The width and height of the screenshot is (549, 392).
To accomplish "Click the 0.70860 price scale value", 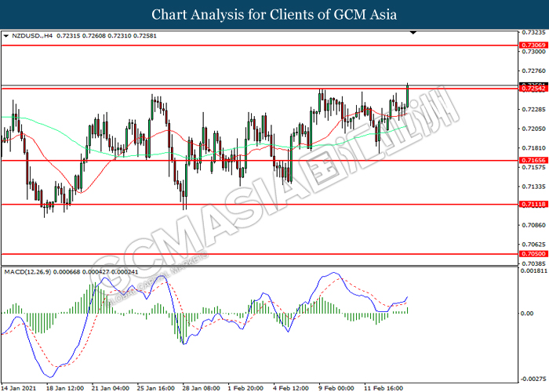I will point(533,225).
